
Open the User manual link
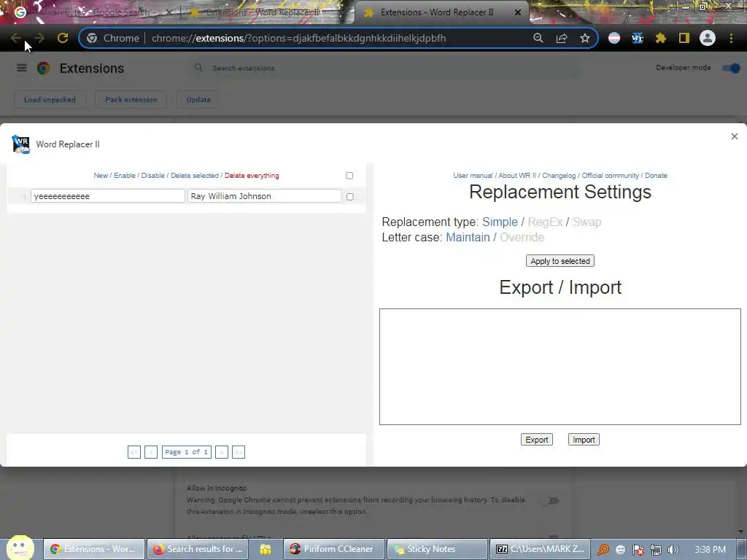click(x=473, y=176)
